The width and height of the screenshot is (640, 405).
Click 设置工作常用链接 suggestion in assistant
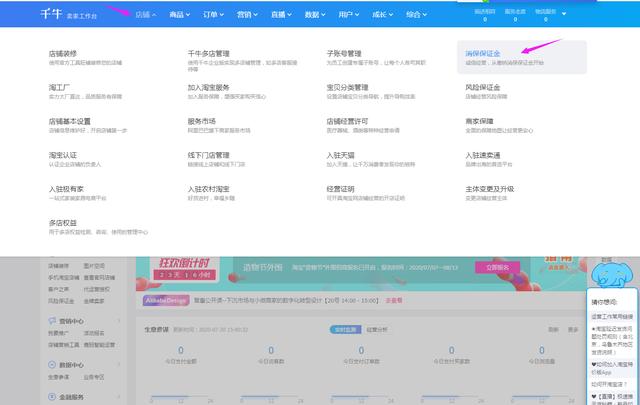point(612,316)
